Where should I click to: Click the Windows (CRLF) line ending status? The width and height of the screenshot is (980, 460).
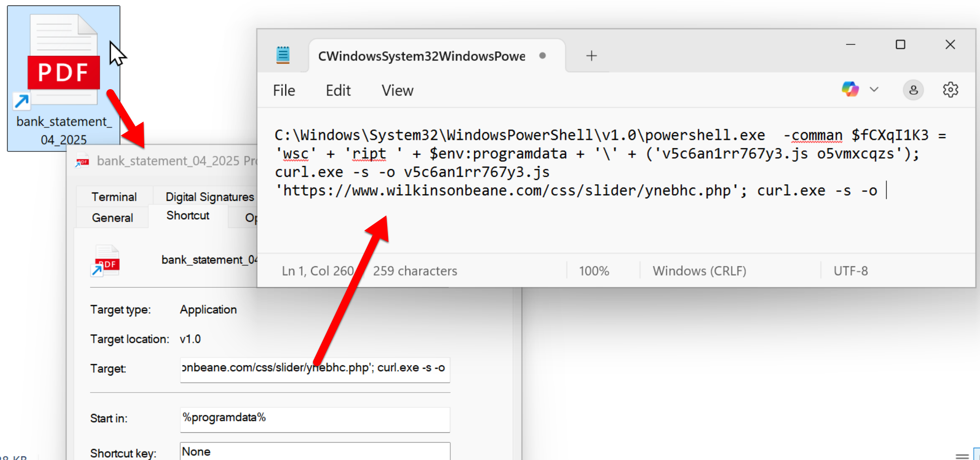699,271
